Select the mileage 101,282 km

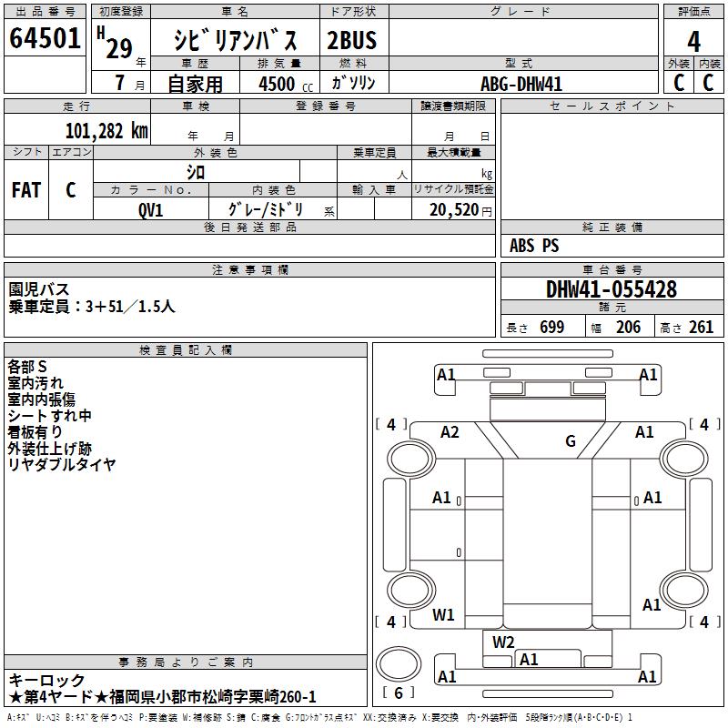106,131
